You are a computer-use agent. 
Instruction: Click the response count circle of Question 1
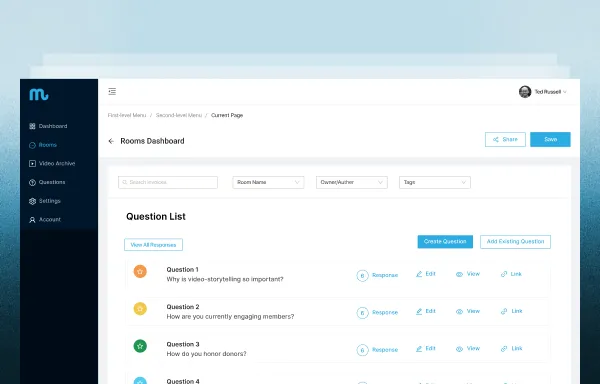(x=362, y=275)
